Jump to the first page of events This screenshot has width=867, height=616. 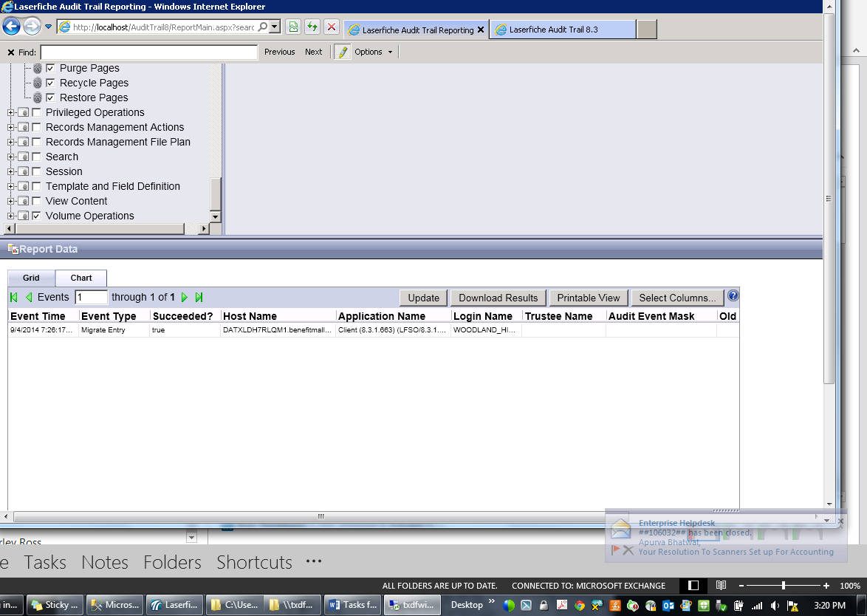[x=14, y=298]
